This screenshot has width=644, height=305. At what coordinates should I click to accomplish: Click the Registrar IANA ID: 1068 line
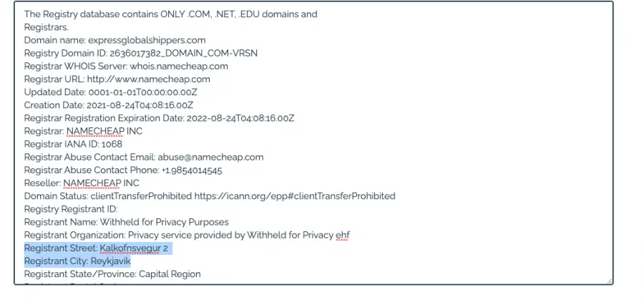(x=73, y=144)
